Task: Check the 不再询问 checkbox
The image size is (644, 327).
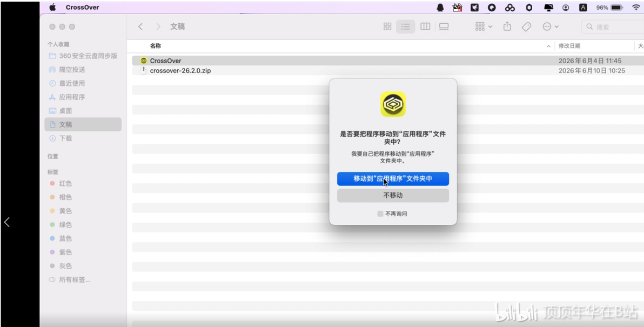Action: pos(380,214)
